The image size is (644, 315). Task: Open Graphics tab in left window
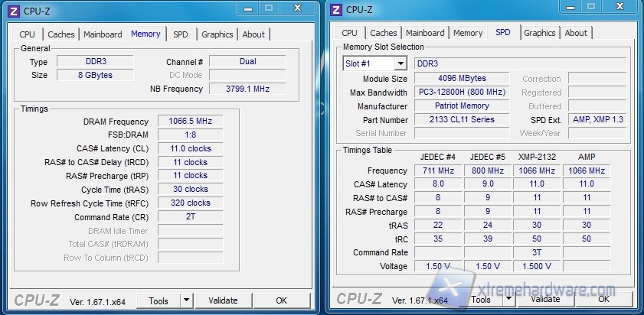(217, 34)
